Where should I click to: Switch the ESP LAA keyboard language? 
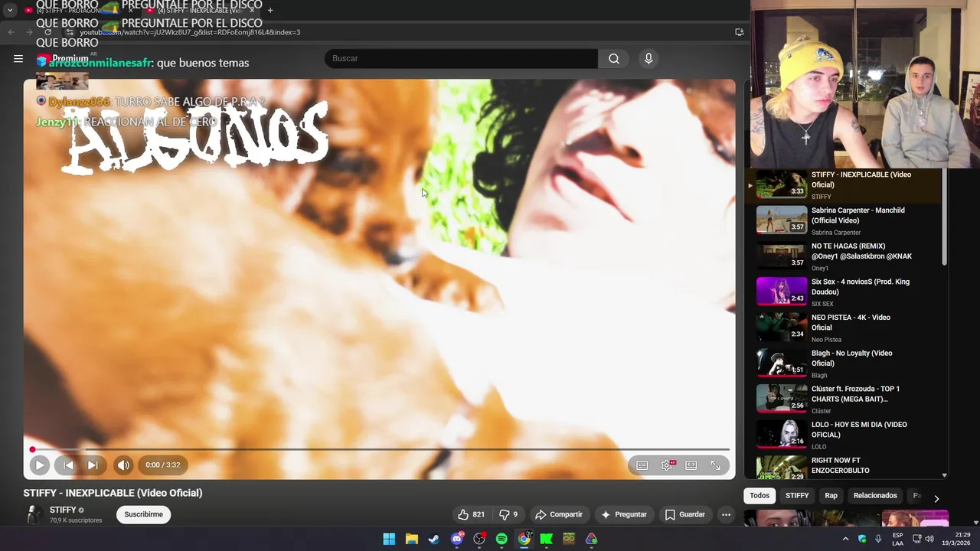[897, 539]
